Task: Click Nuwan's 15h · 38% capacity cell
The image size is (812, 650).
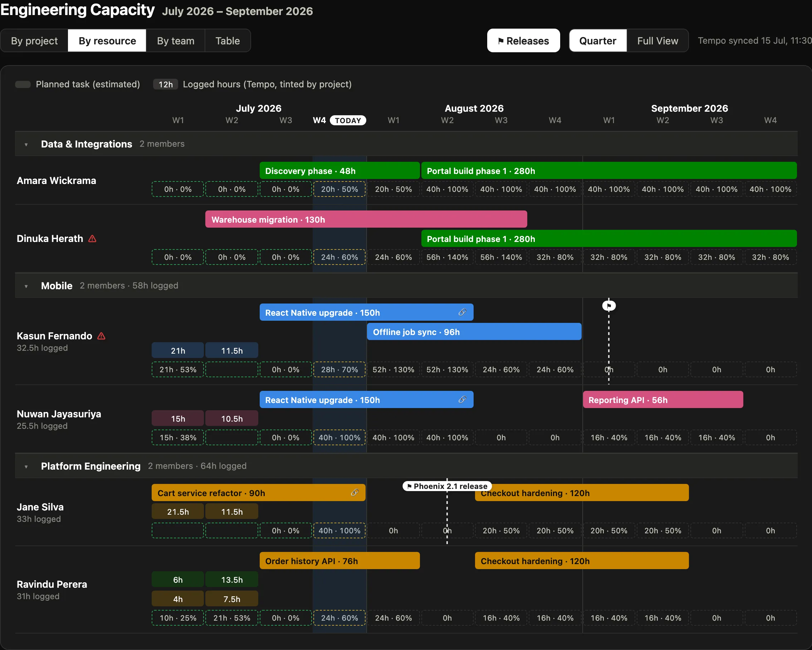Action: click(x=178, y=437)
